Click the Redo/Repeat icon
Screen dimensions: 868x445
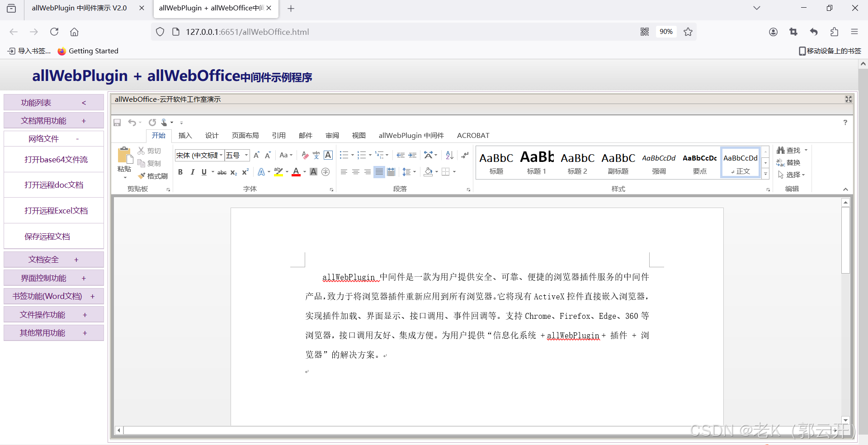[x=152, y=123]
